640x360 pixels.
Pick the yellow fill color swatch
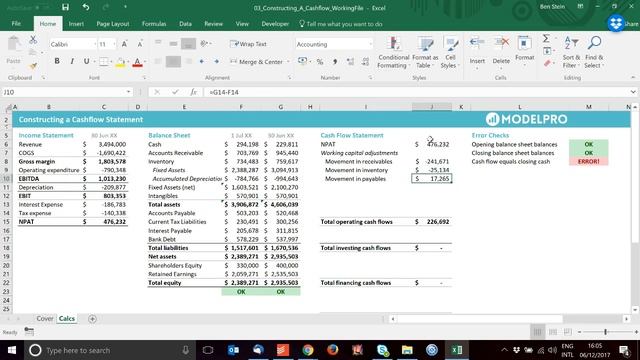(x=120, y=62)
